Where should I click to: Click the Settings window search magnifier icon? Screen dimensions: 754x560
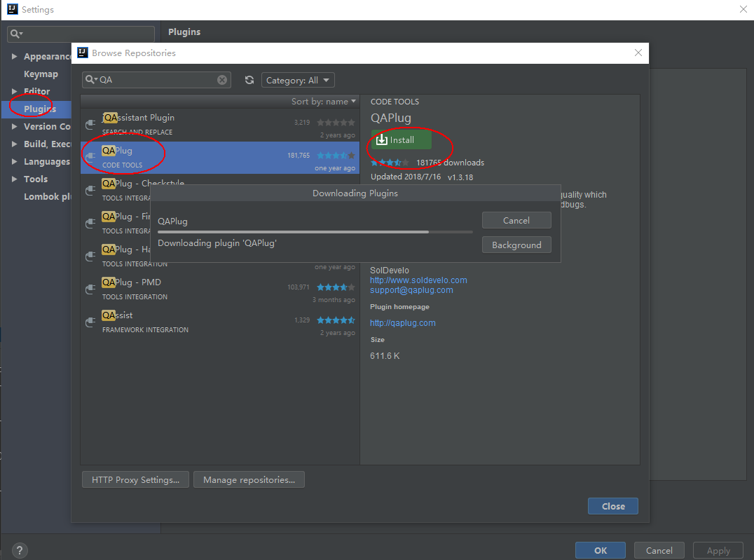pyautogui.click(x=16, y=34)
